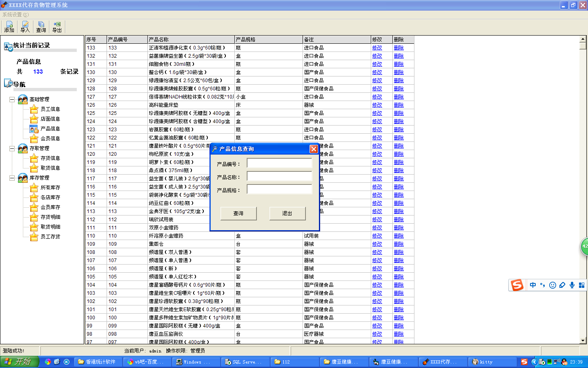Open the 查询 (query) toolbar icon

[41, 27]
